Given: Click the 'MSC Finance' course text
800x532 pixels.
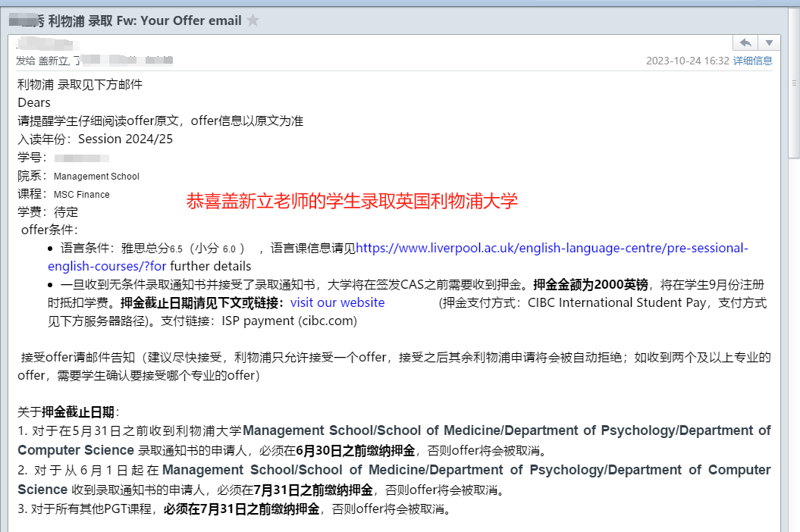Looking at the screenshot, I should click(x=81, y=194).
